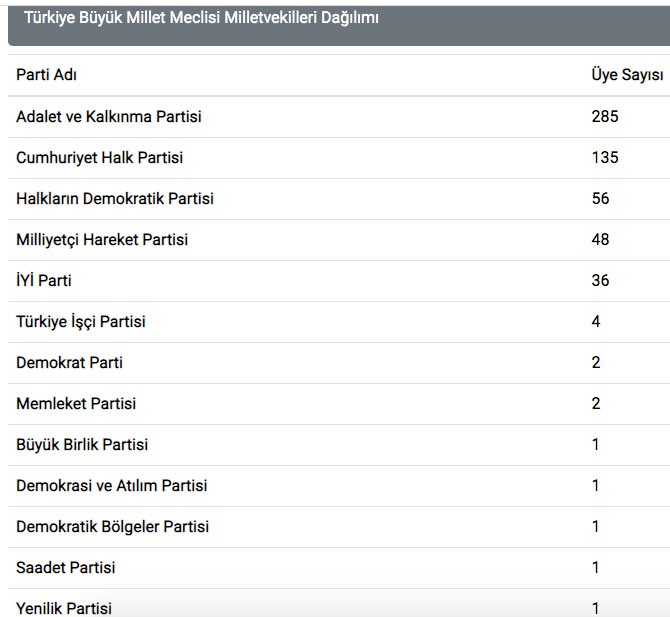Choose Milliyetçi Hareket Partisi in the list

coord(102,240)
